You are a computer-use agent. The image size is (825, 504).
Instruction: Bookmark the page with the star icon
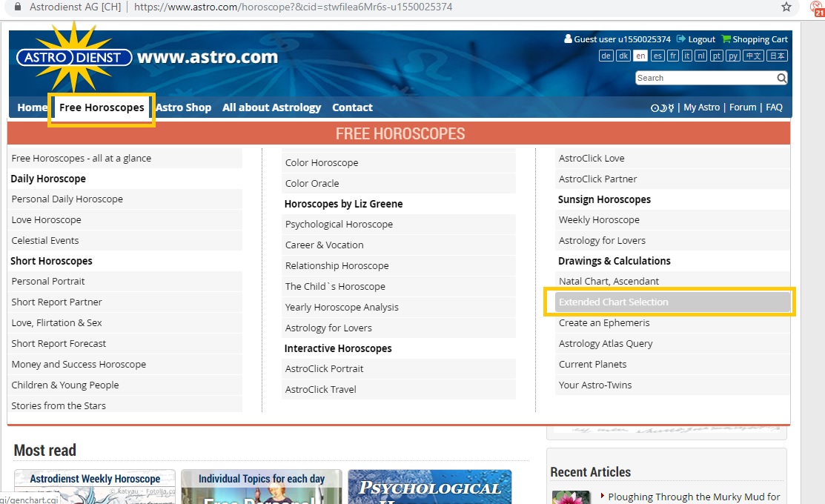pyautogui.click(x=786, y=7)
